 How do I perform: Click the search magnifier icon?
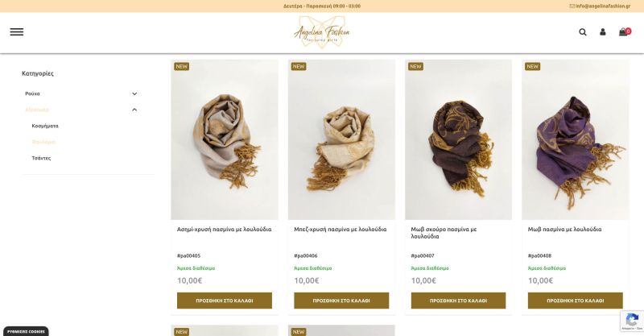pyautogui.click(x=582, y=32)
